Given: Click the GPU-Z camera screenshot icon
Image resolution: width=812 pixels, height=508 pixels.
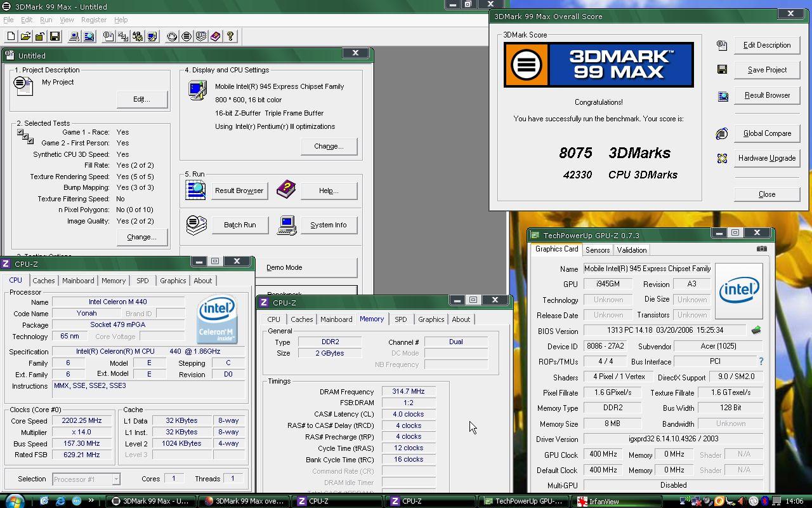Looking at the screenshot, I should tap(762, 249).
